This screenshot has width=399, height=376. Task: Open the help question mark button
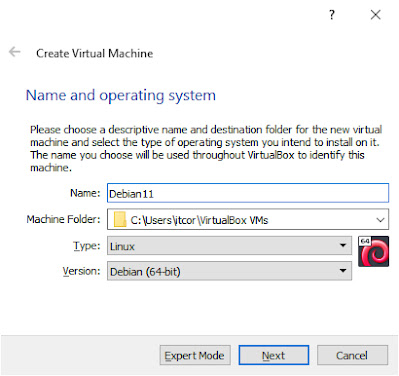(331, 15)
